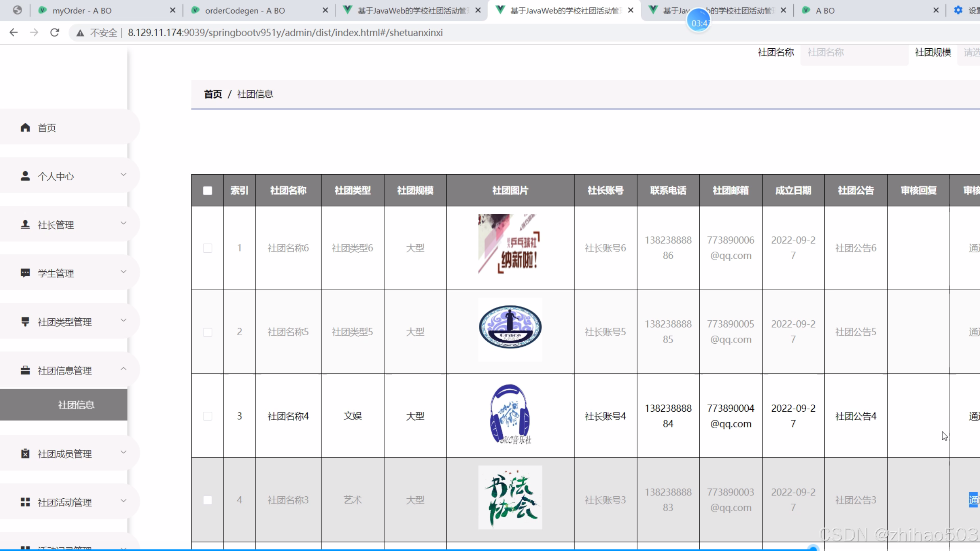Image resolution: width=980 pixels, height=551 pixels.
Task: Click the browser back arrow
Action: (x=14, y=33)
